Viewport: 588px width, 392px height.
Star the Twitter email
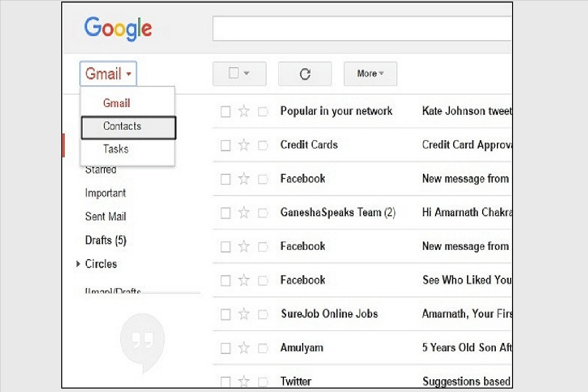(244, 381)
